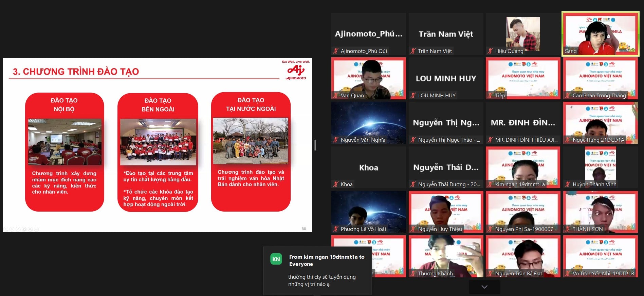Click the previous slide arrow in slideshow controls

click(x=6, y=229)
